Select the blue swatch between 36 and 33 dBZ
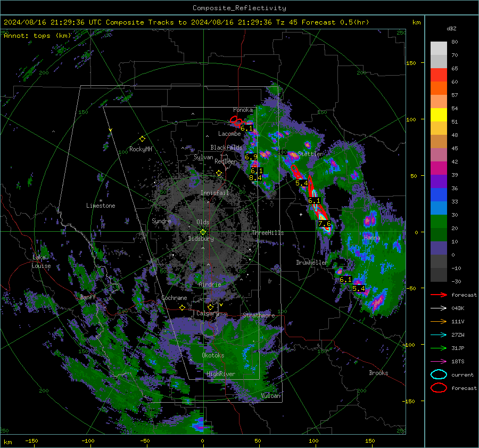This screenshot has height=448, width=479. click(439, 195)
